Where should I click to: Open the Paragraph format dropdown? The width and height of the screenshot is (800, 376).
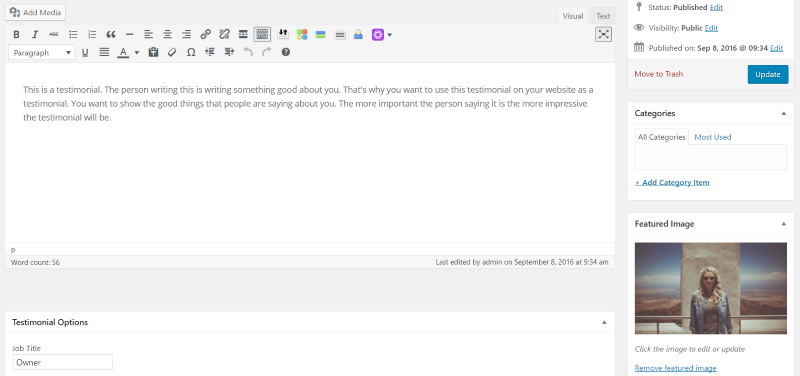(41, 53)
